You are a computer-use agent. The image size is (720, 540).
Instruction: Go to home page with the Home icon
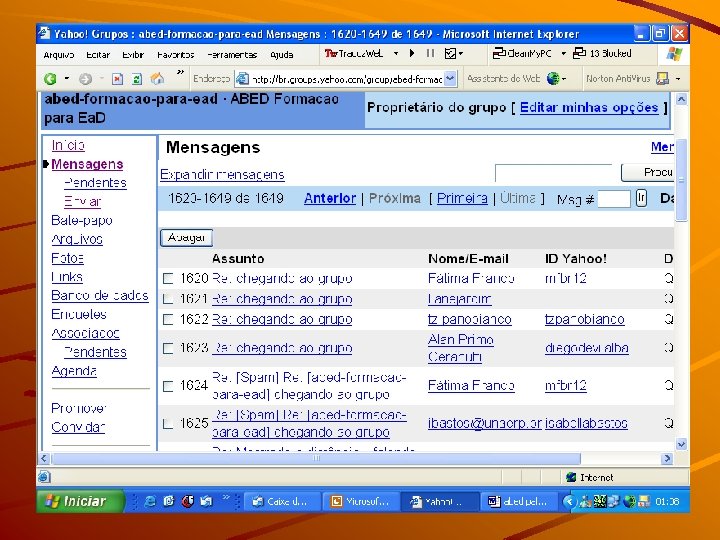tap(157, 79)
